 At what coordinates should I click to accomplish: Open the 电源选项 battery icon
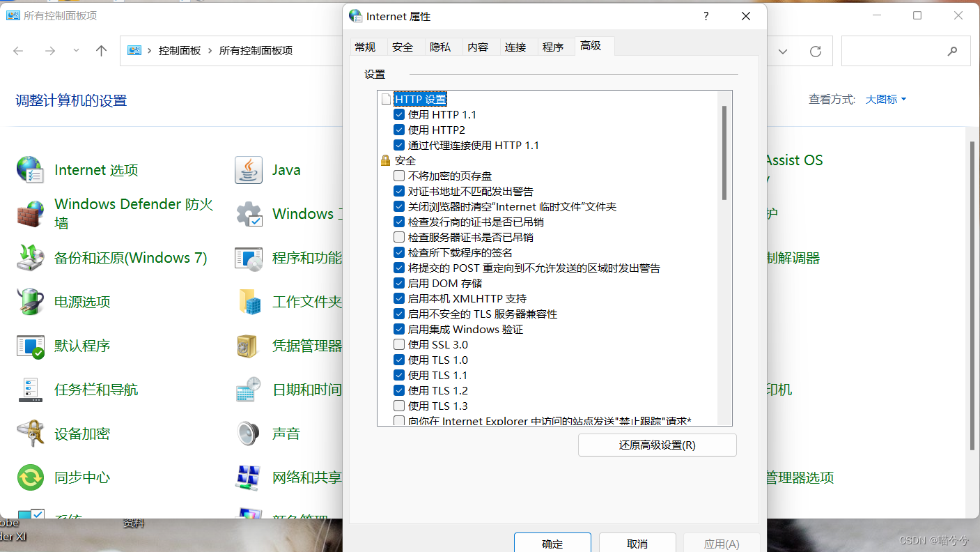click(x=30, y=301)
